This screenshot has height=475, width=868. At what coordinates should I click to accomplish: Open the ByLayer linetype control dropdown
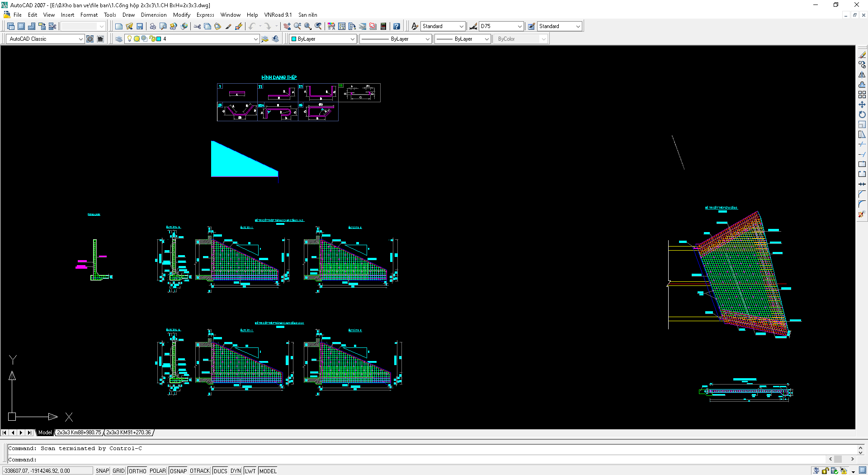(x=396, y=39)
